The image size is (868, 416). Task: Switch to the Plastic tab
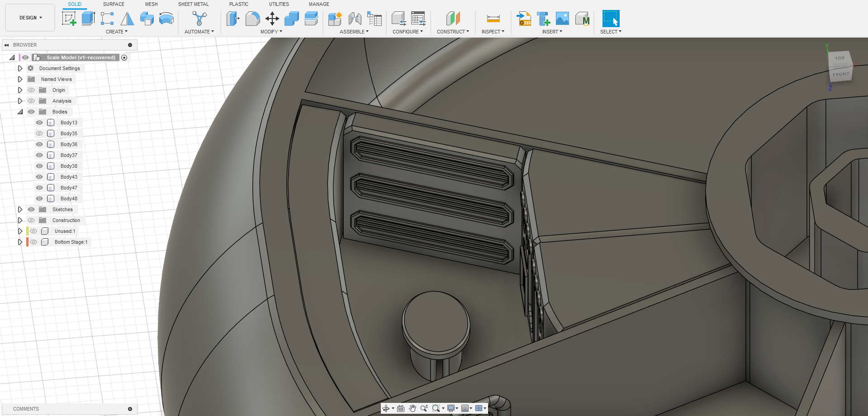pyautogui.click(x=239, y=4)
